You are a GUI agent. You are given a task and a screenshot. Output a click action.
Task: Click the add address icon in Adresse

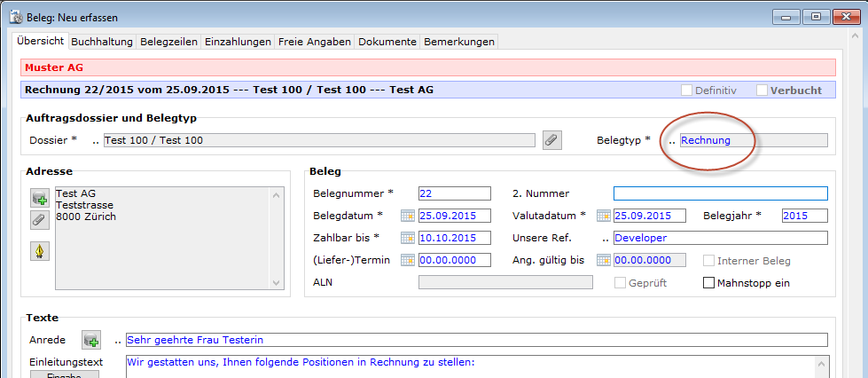point(39,197)
